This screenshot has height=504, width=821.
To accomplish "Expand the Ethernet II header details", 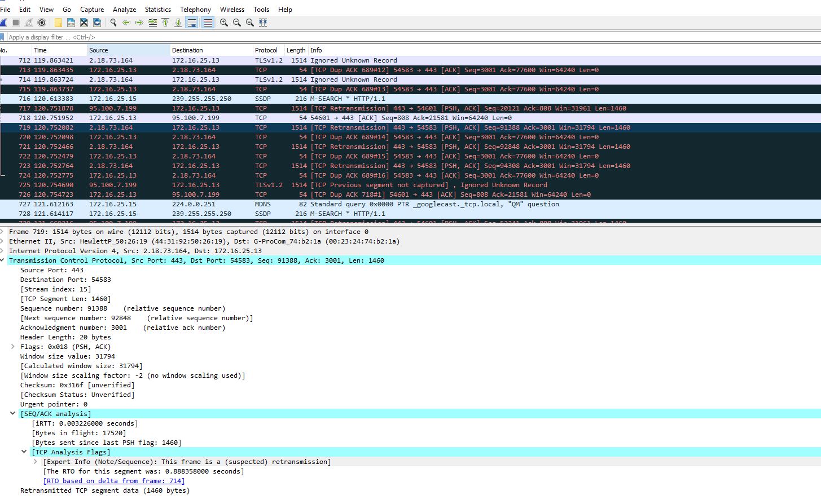I will point(3,241).
